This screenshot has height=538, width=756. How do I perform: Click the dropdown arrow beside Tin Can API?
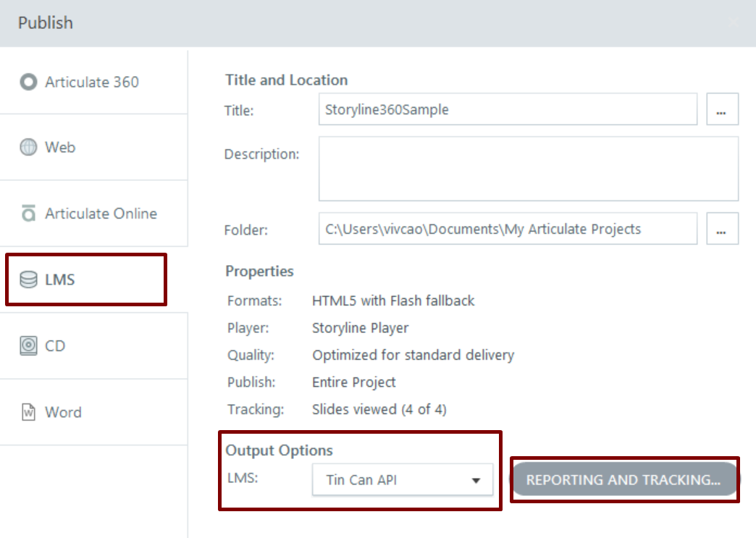[476, 480]
